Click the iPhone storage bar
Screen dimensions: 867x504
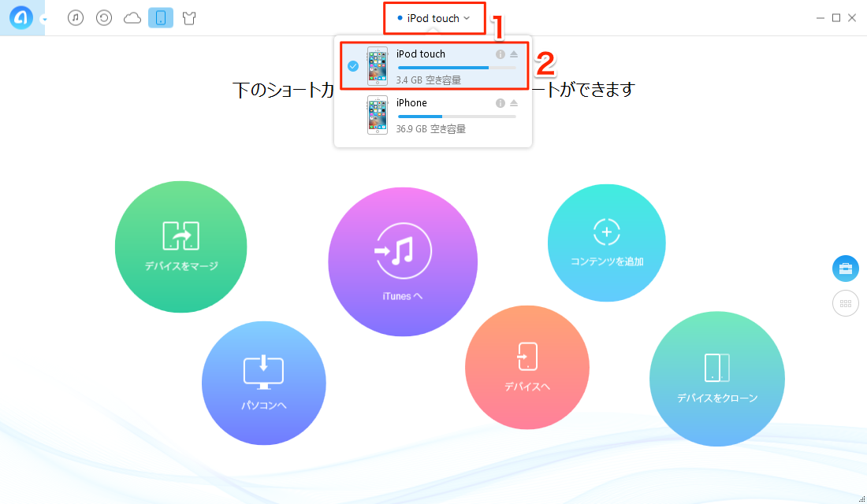[x=456, y=117]
